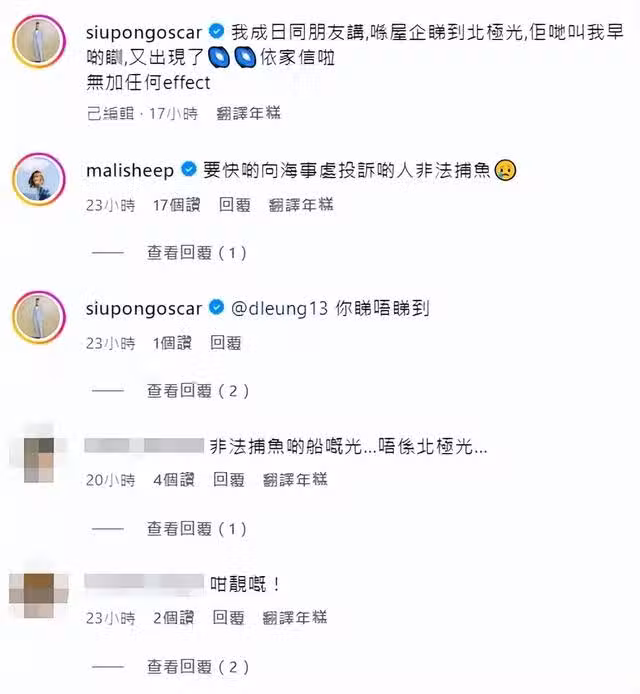
Task: Open siupongoscar's profile picture in the caption
Action: point(39,42)
